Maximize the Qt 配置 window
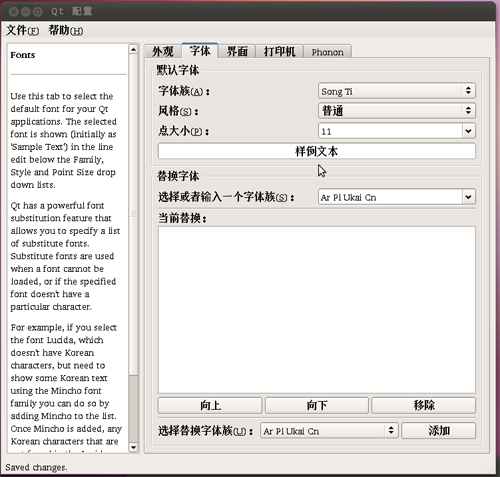 click(x=38, y=12)
